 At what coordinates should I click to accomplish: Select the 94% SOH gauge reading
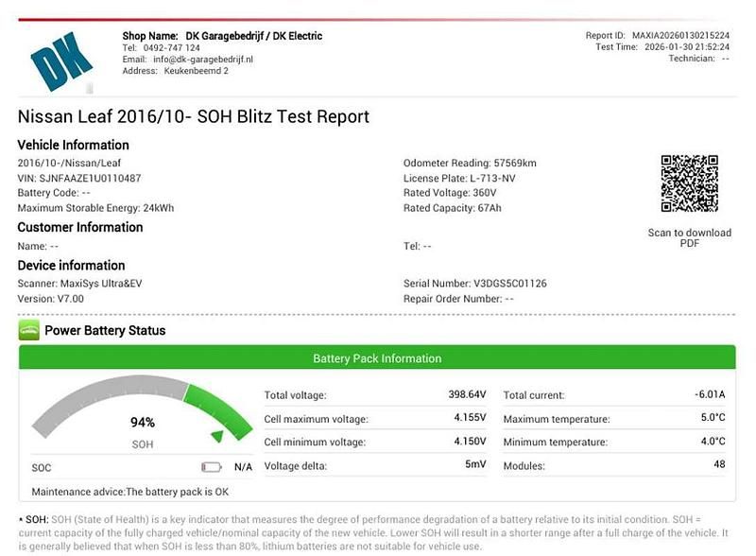click(143, 423)
